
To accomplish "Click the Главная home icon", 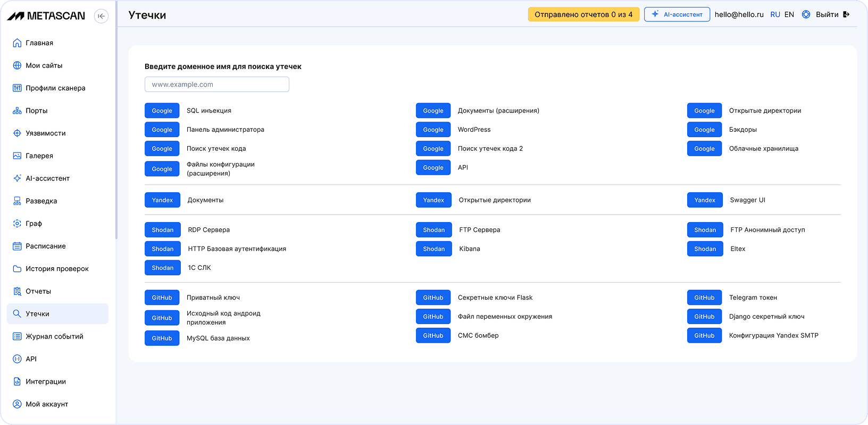I will pos(17,43).
